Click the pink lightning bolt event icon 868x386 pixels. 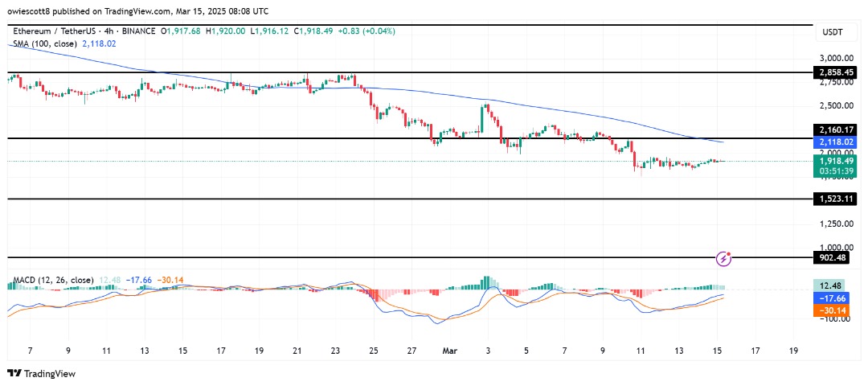[x=725, y=259]
